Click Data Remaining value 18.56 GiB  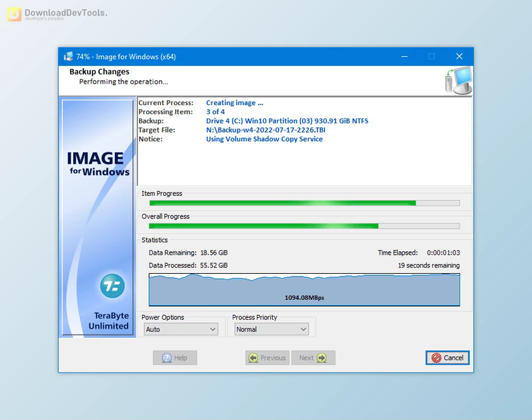[214, 253]
